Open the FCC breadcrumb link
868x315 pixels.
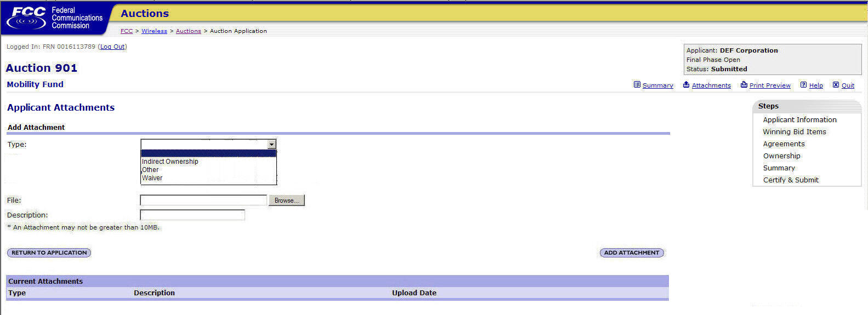[127, 31]
